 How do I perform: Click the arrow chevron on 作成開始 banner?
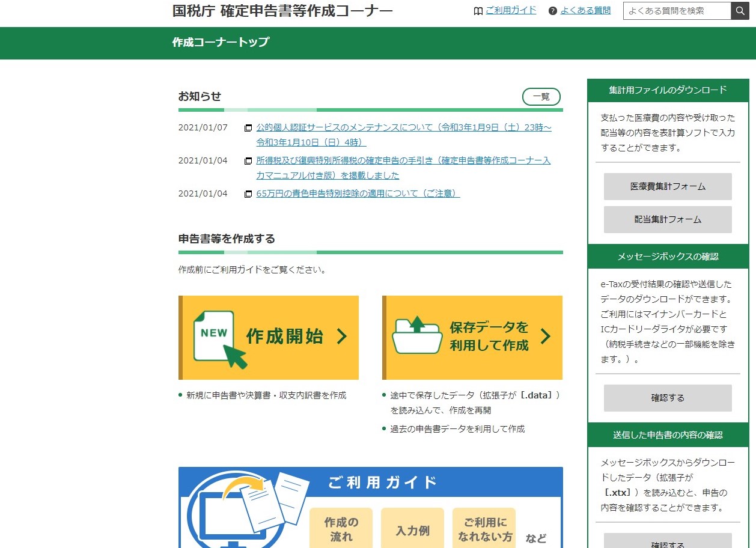click(x=342, y=336)
